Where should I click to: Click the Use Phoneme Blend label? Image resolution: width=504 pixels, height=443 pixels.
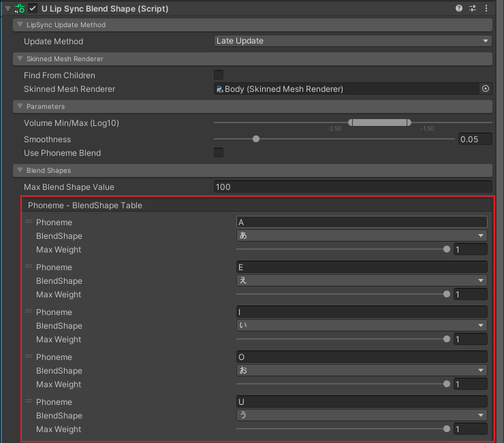click(63, 153)
